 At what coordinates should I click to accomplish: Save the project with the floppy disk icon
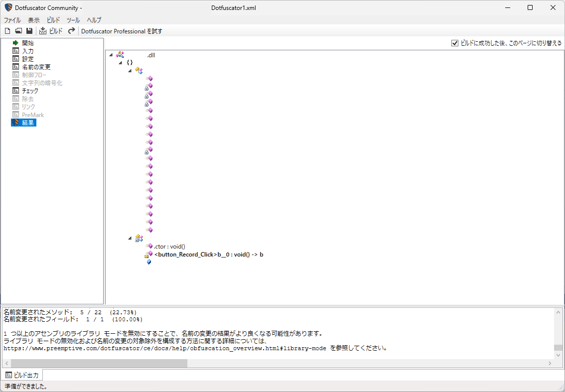point(29,31)
